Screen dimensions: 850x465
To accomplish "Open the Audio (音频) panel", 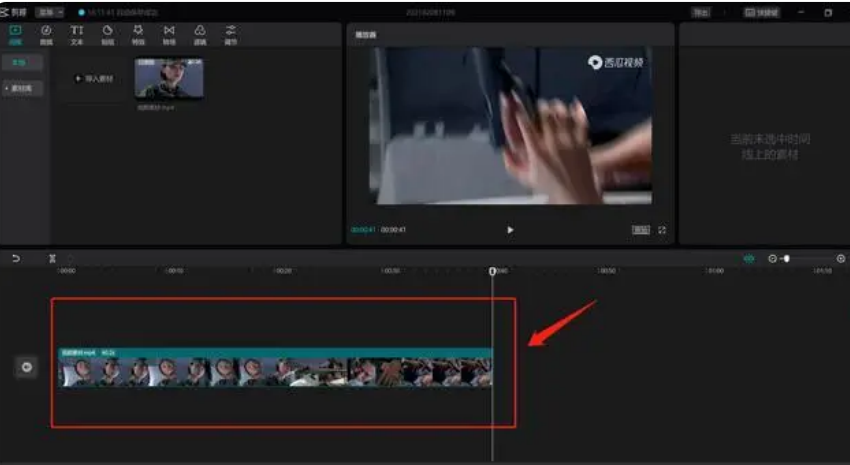I will click(46, 35).
